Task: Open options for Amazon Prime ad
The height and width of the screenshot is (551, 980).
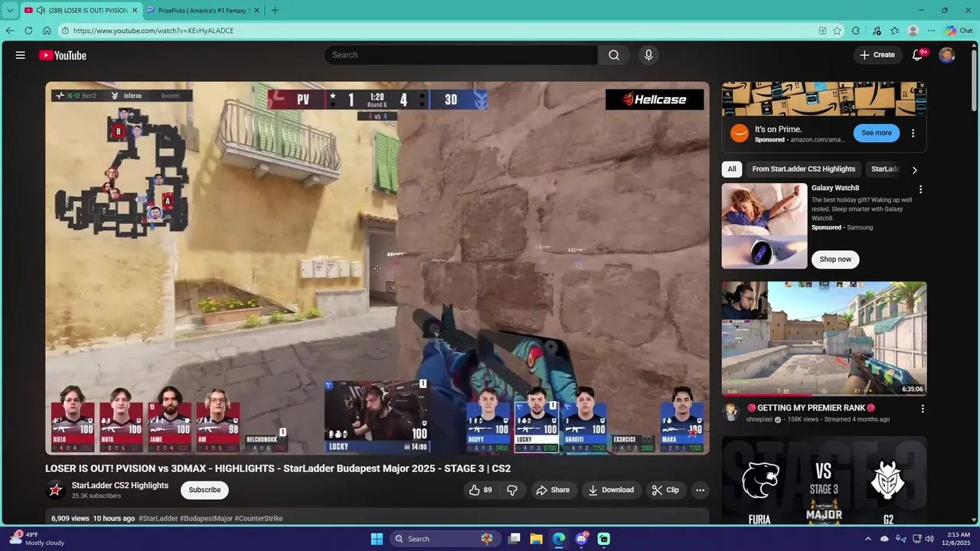Action: [913, 133]
